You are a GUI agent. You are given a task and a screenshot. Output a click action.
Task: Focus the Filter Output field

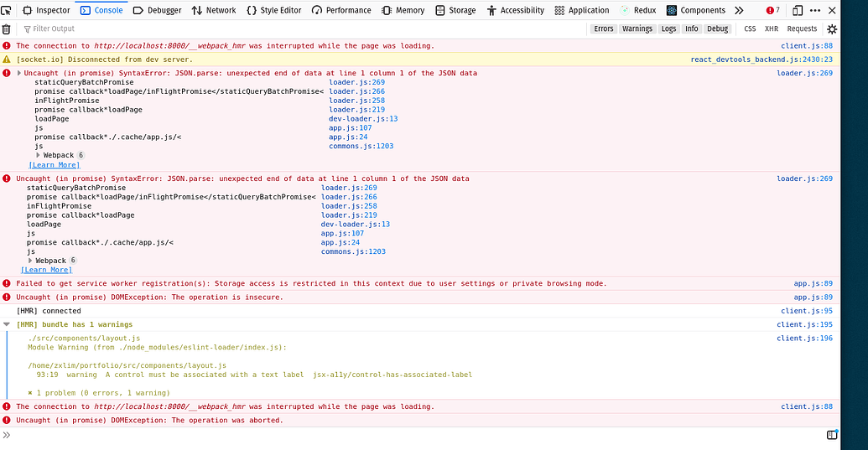pos(302,28)
